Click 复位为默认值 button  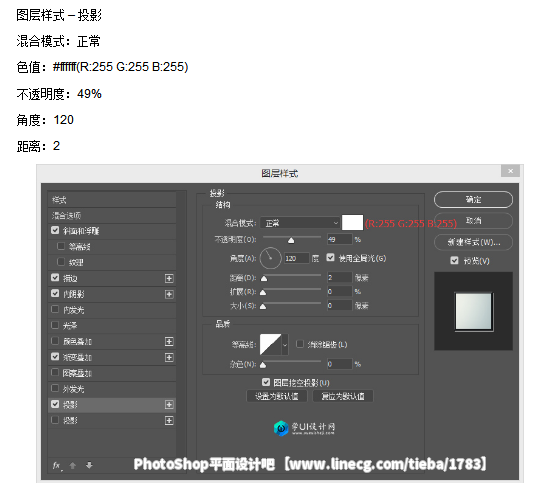[x=343, y=396]
